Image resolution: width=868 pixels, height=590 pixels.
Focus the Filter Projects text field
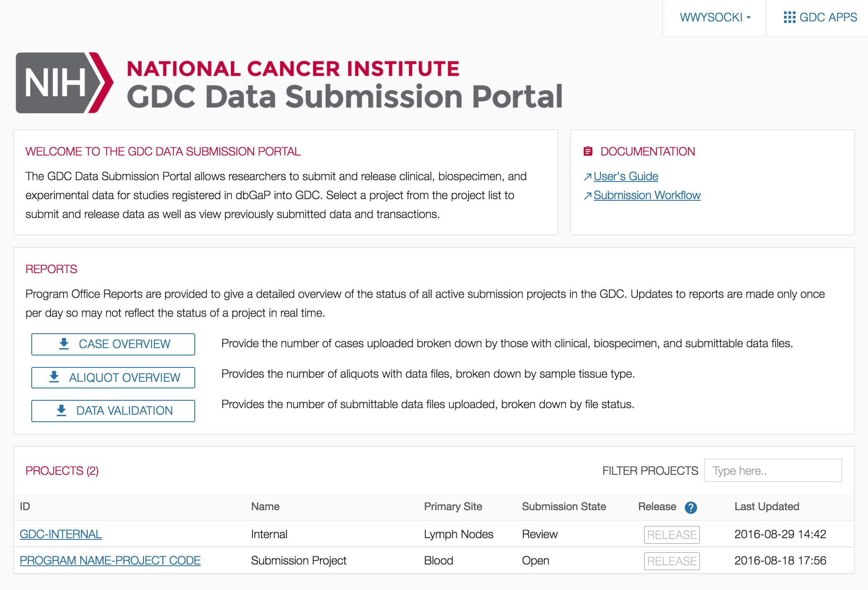[x=773, y=471]
